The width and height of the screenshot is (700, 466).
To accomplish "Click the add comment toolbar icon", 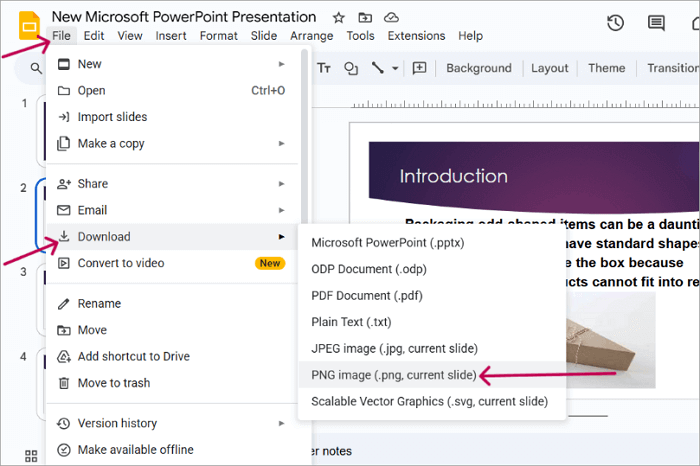I will (419, 68).
